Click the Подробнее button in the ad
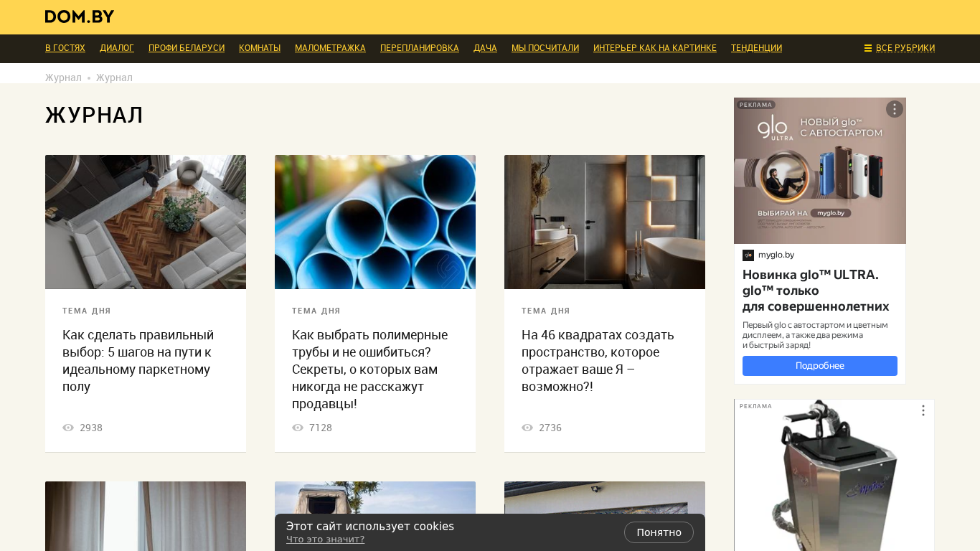Viewport: 980px width, 551px height. click(820, 366)
